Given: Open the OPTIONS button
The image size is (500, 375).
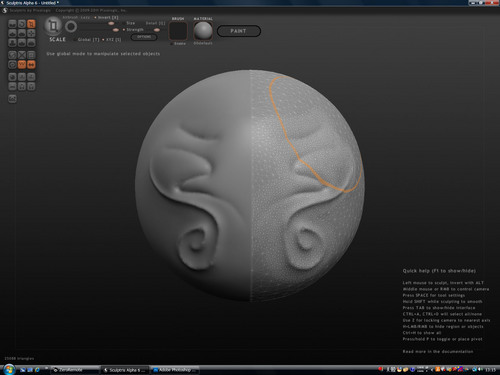Looking at the screenshot, I should [x=144, y=37].
